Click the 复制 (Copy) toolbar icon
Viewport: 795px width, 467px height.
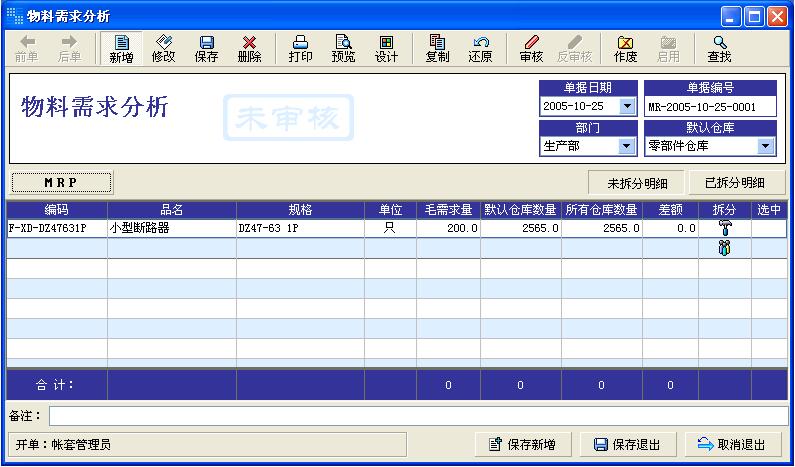(437, 48)
